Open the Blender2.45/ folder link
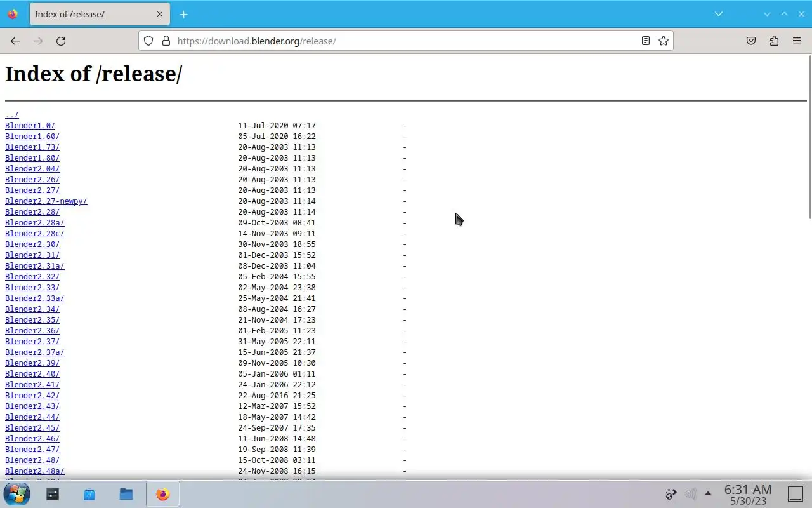Screen dimensions: 812x508 tap(32, 428)
